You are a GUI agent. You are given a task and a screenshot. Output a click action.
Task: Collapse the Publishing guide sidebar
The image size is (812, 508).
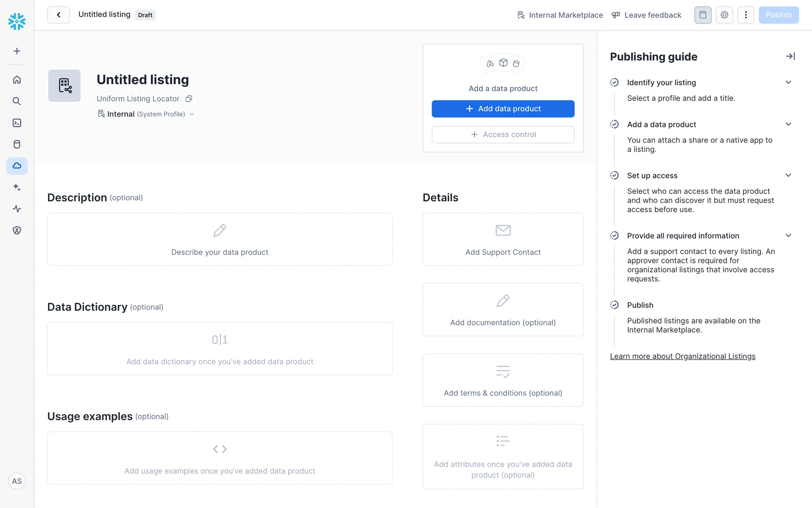tap(790, 56)
